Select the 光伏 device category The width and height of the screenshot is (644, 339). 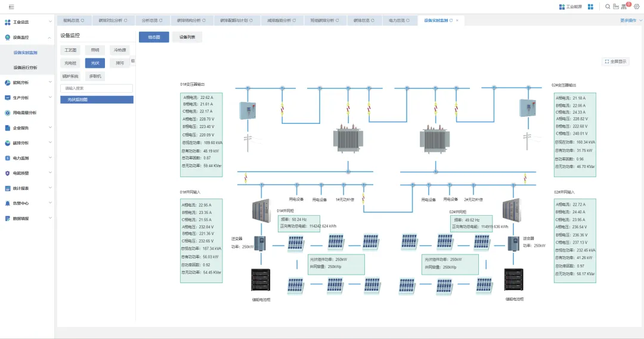pyautogui.click(x=95, y=63)
